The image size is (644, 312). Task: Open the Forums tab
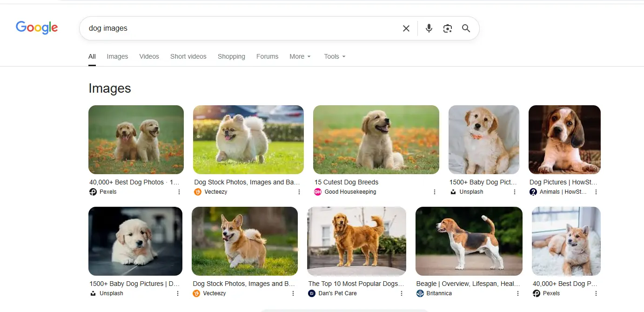[x=267, y=56]
